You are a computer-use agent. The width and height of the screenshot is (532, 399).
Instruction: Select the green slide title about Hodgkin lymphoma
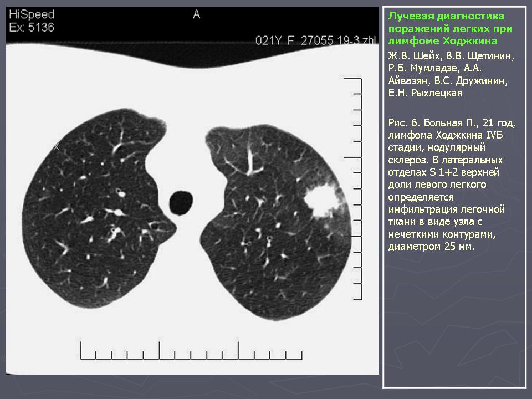(x=449, y=29)
